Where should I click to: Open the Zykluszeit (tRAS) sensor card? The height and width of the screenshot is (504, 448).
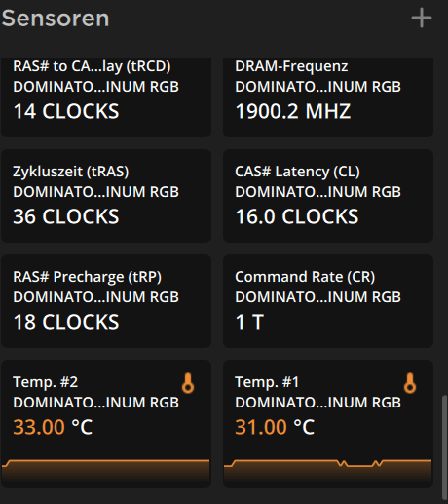tap(106, 196)
